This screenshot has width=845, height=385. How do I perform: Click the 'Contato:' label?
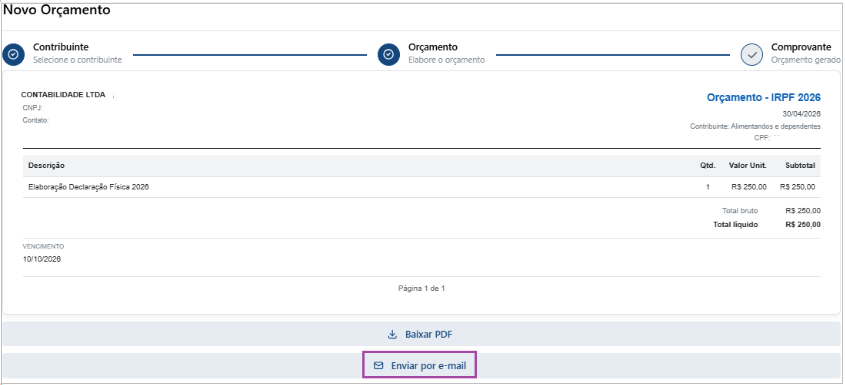point(36,120)
